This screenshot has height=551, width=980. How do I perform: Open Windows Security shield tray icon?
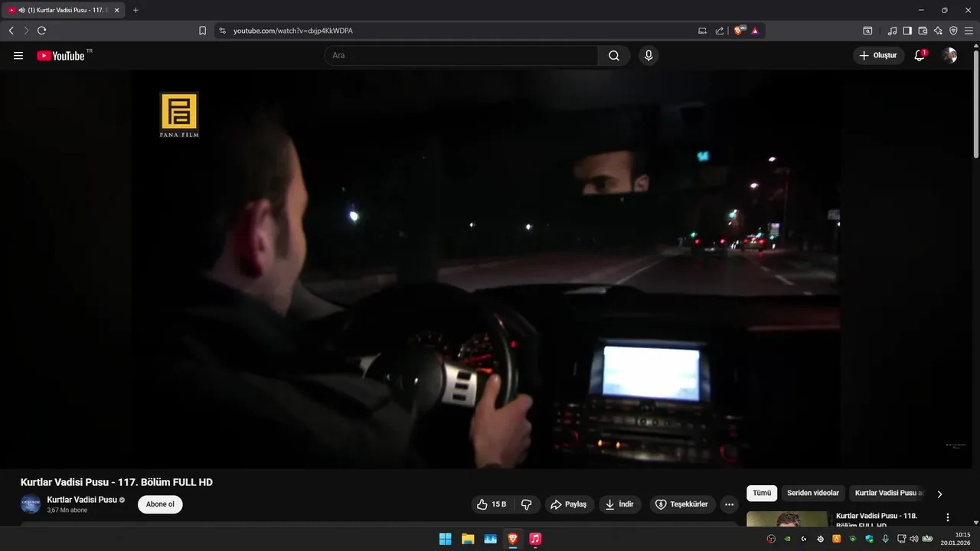coord(869,539)
